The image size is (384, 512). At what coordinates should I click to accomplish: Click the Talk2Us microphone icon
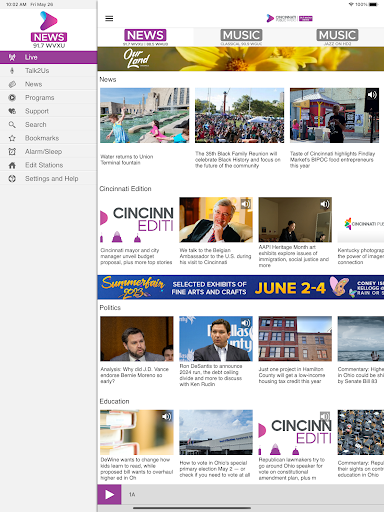(12, 71)
